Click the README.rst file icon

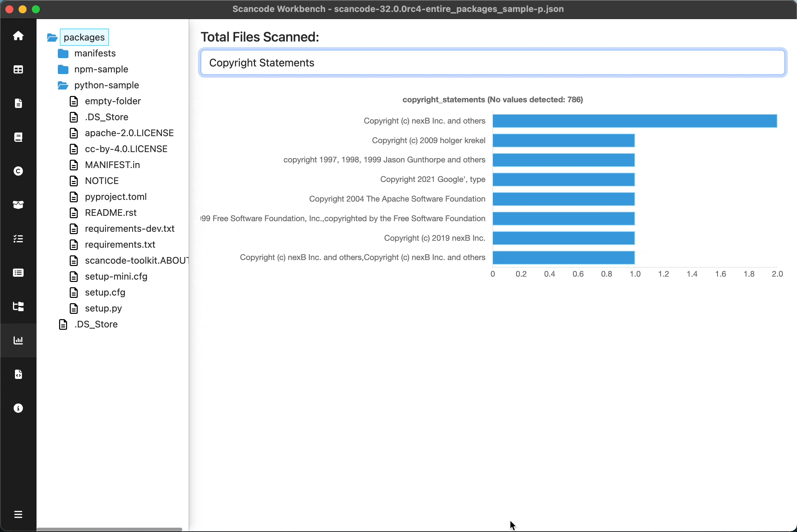pyautogui.click(x=74, y=213)
